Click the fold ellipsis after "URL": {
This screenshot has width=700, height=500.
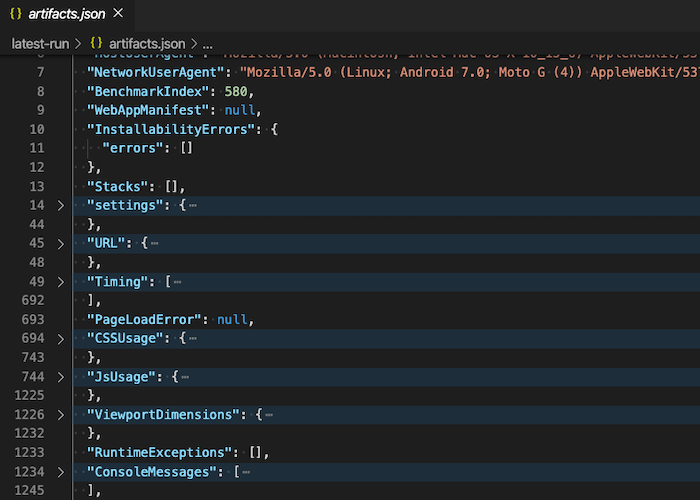[154, 244]
